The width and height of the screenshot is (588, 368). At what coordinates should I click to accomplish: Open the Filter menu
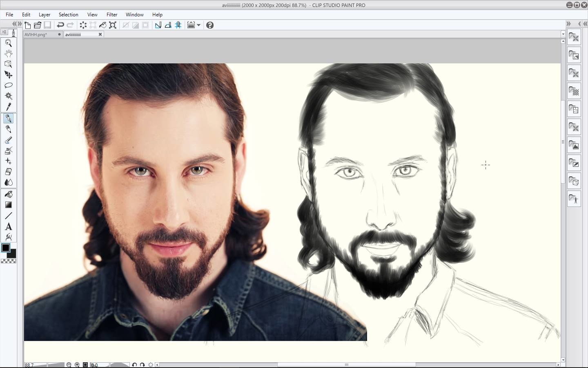pyautogui.click(x=112, y=14)
